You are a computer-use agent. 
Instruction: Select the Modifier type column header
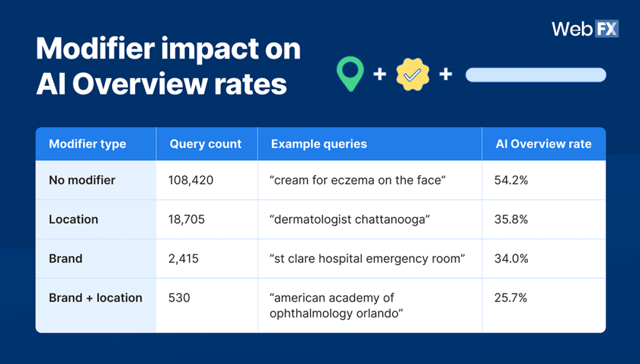click(87, 144)
